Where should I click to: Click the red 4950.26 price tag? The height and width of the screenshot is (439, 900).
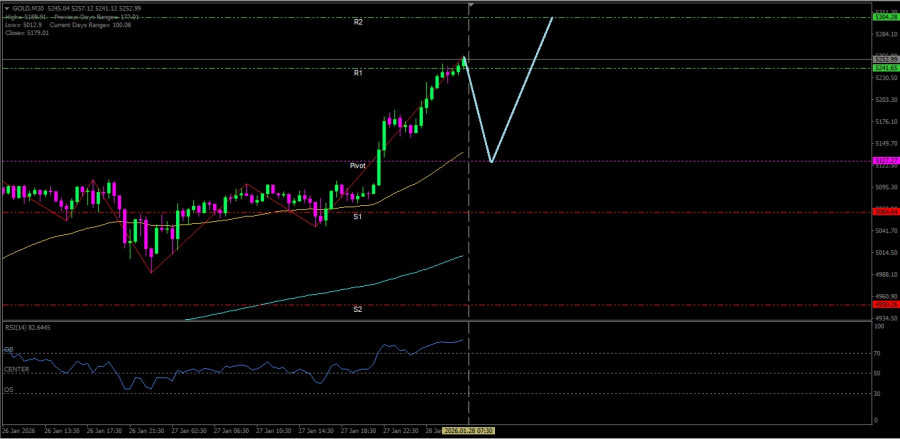click(x=885, y=304)
